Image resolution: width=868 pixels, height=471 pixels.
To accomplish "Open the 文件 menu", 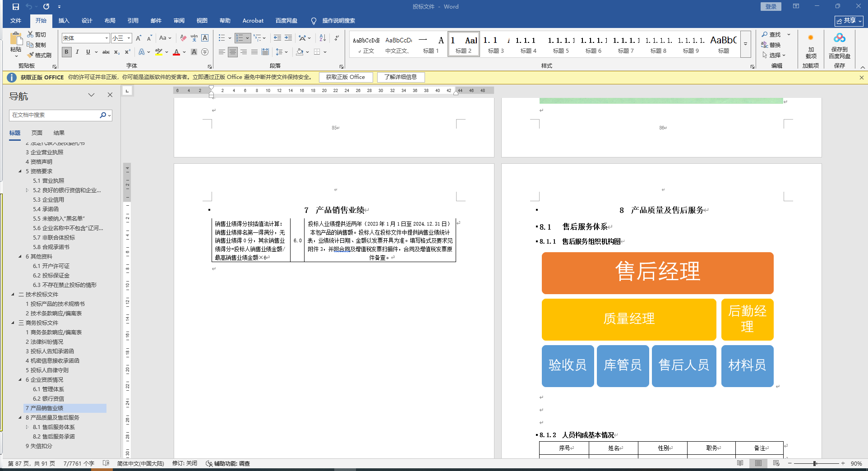I will pyautogui.click(x=16, y=21).
